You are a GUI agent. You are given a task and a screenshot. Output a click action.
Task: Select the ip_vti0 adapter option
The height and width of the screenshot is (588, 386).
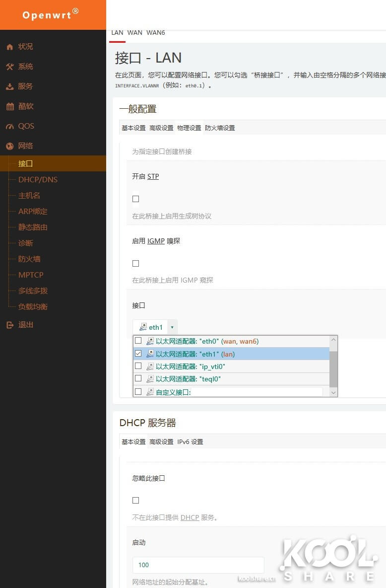tap(191, 367)
